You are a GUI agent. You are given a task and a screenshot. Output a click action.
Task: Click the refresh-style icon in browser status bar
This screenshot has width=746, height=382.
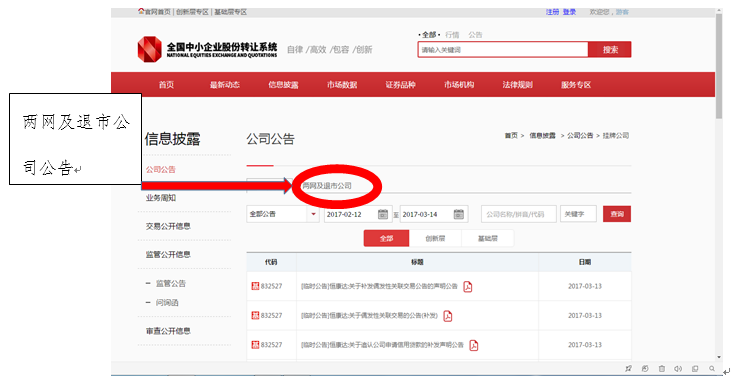click(645, 369)
